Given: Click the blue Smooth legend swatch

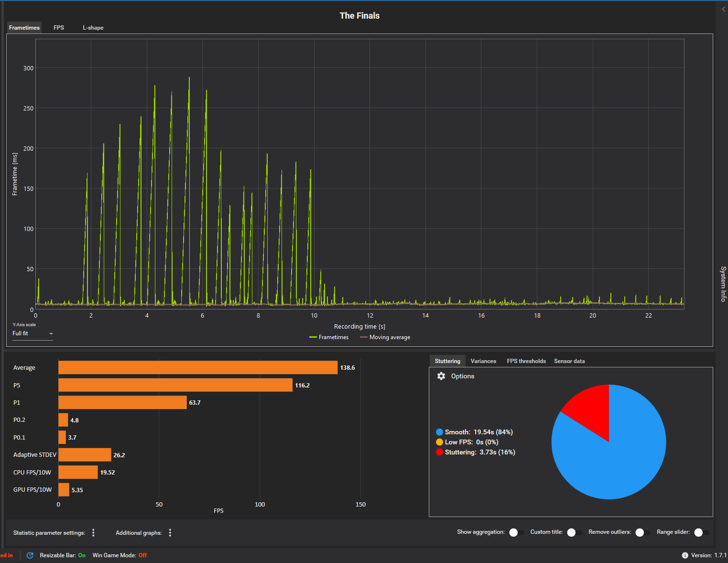Looking at the screenshot, I should pyautogui.click(x=439, y=432).
